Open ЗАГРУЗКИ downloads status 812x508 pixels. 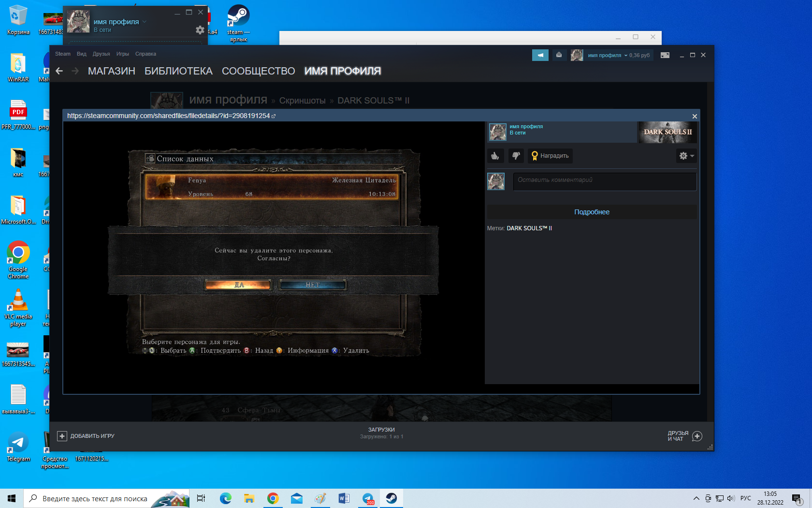tap(381, 433)
